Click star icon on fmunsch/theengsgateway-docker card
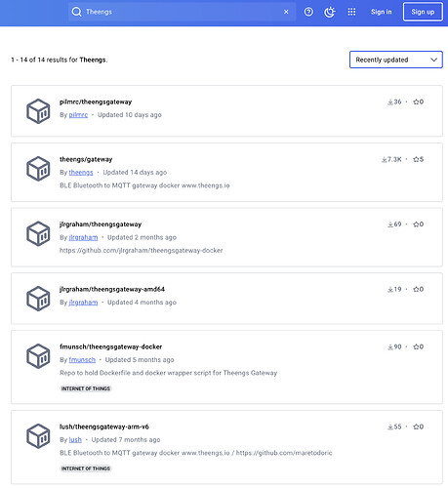448x488 pixels. [x=416, y=346]
